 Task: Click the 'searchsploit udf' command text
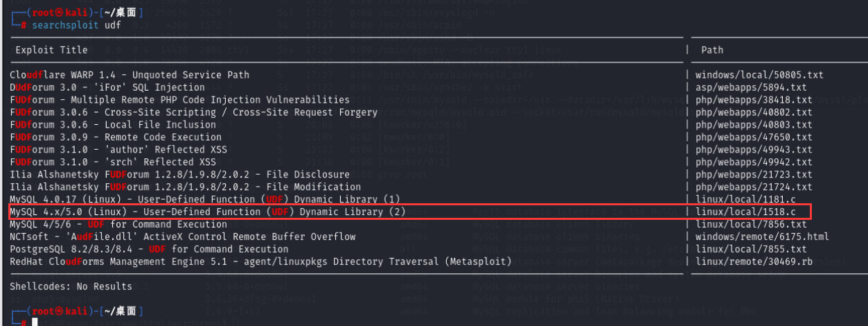coord(68,25)
